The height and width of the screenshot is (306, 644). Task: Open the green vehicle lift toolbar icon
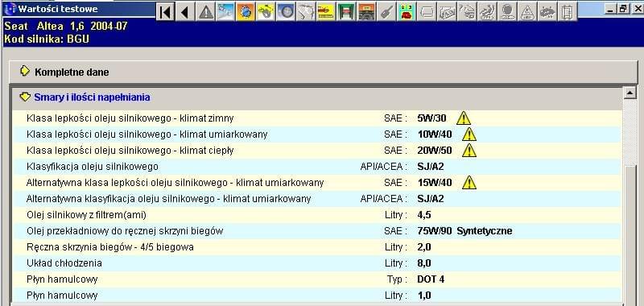pyautogui.click(x=346, y=11)
